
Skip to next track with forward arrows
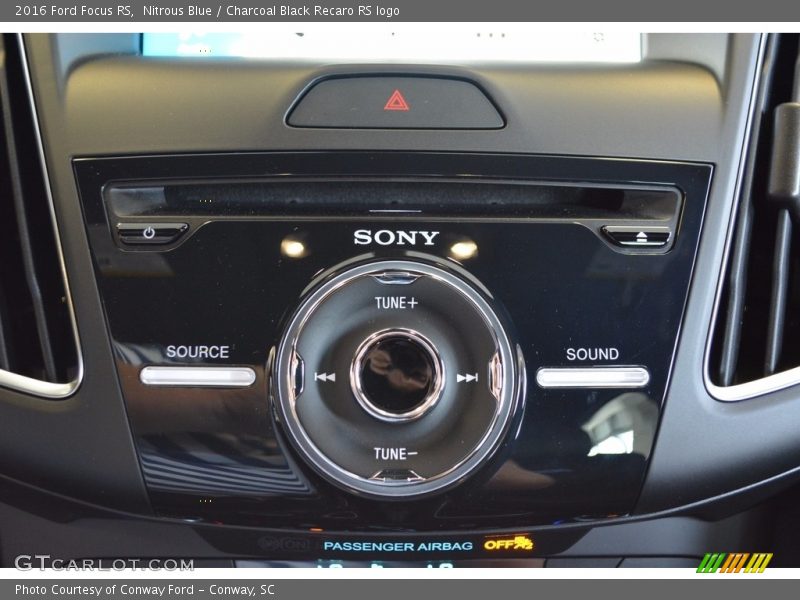467,378
